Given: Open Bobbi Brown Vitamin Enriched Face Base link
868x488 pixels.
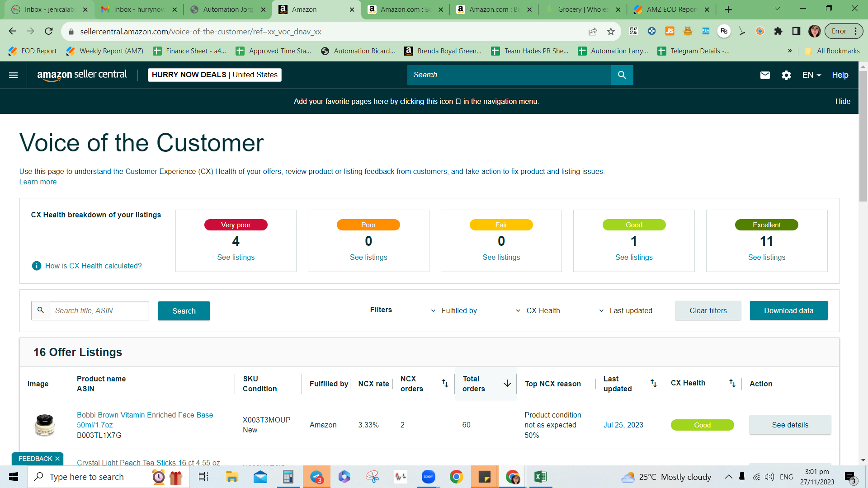Looking at the screenshot, I should pyautogui.click(x=147, y=420).
